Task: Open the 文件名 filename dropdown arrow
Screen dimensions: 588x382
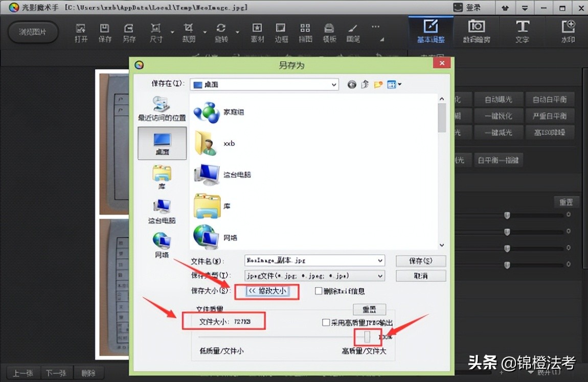Action: (380, 260)
